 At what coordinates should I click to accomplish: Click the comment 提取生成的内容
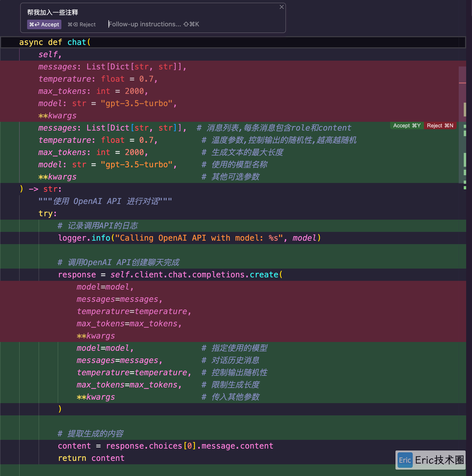91,433
